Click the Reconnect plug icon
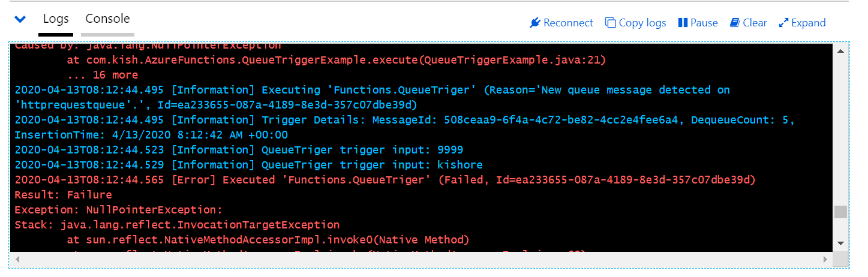Screen dimensions: 868x277 tap(535, 23)
